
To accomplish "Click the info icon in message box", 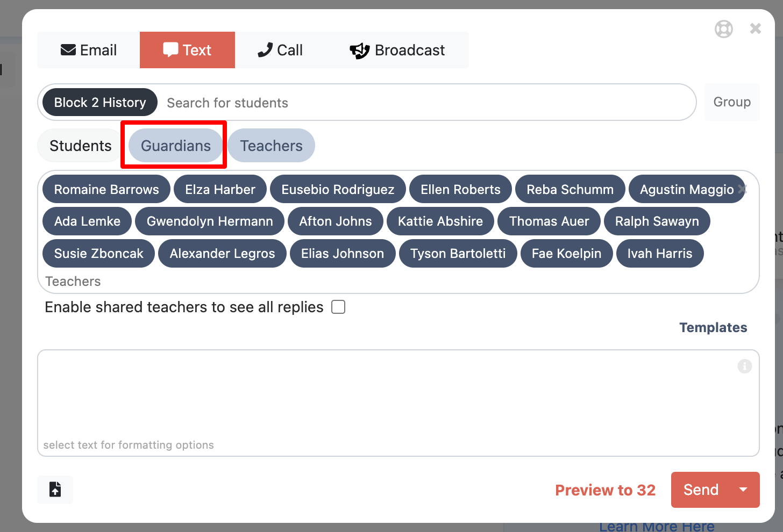I will point(744,366).
